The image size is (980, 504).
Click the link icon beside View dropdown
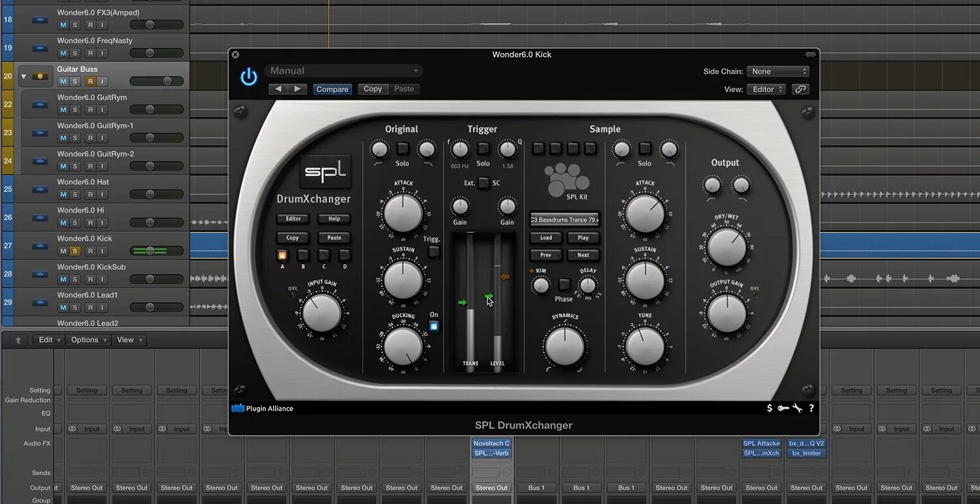[800, 90]
